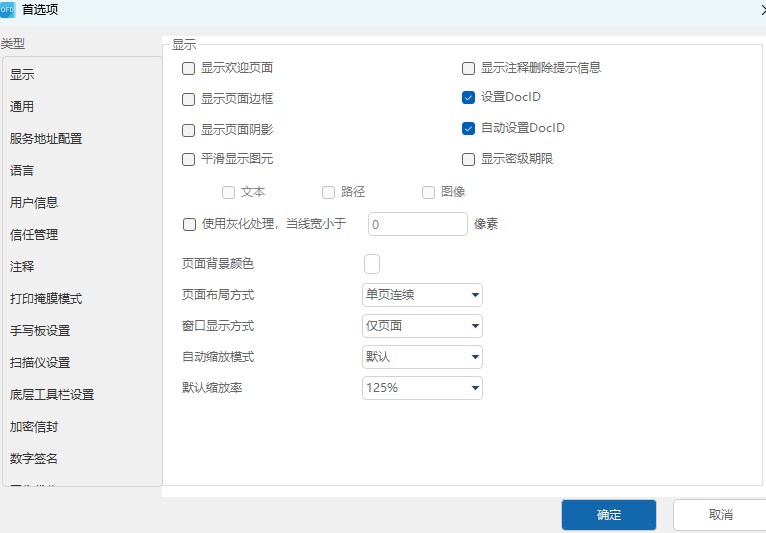Enable 显示欢迎页面 checkbox
This screenshot has height=533, width=766.
click(x=189, y=68)
